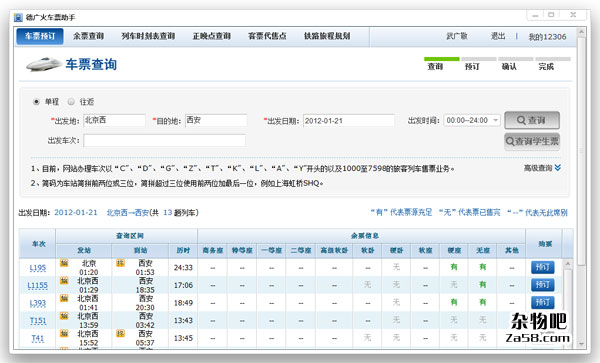Viewport: 600px width, 363px height.
Task: Click the 发站 column header
Action: click(x=84, y=251)
